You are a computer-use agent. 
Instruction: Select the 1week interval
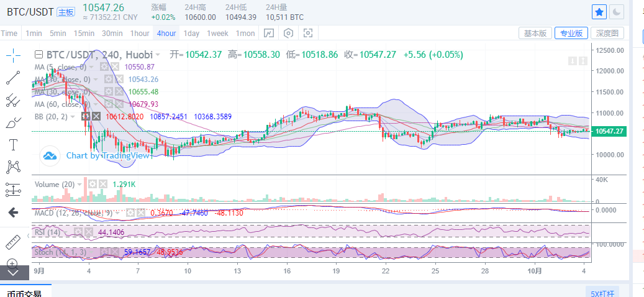coord(218,34)
